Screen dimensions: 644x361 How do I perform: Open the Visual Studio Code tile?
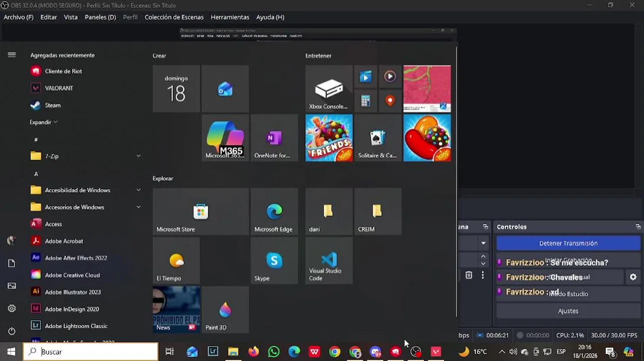pyautogui.click(x=329, y=261)
